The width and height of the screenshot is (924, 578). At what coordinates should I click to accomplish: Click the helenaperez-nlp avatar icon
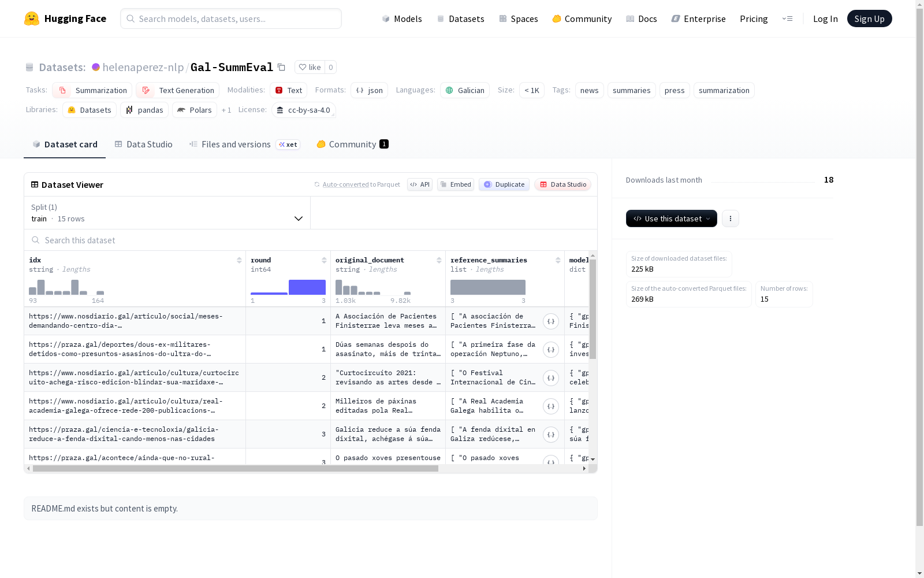96,67
